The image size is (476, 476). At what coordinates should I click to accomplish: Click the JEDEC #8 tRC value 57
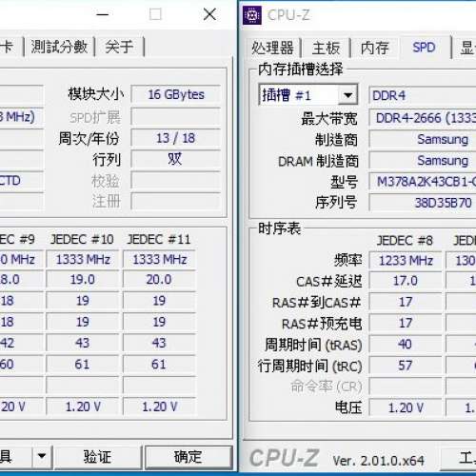[406, 366]
